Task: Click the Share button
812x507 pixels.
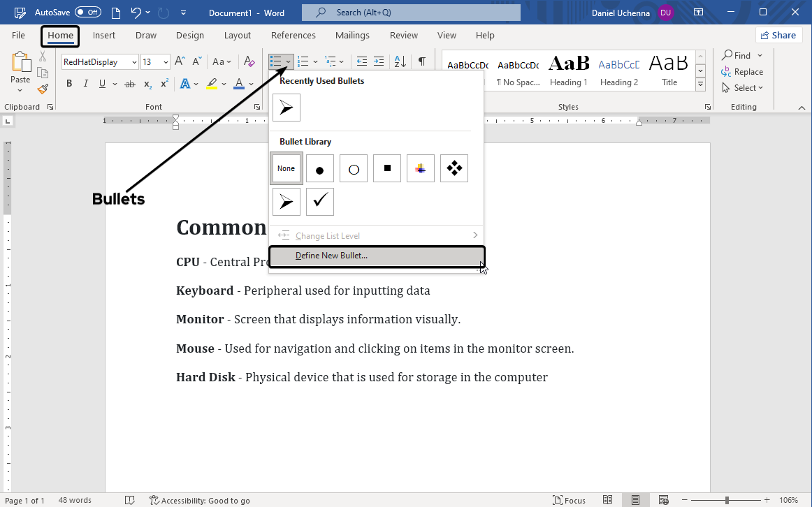Action: click(x=778, y=35)
